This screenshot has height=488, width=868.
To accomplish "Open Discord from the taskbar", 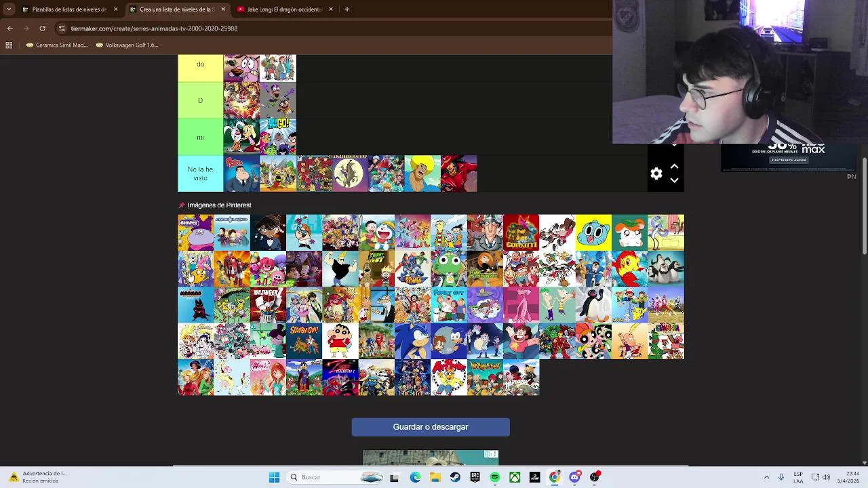I will (575, 477).
